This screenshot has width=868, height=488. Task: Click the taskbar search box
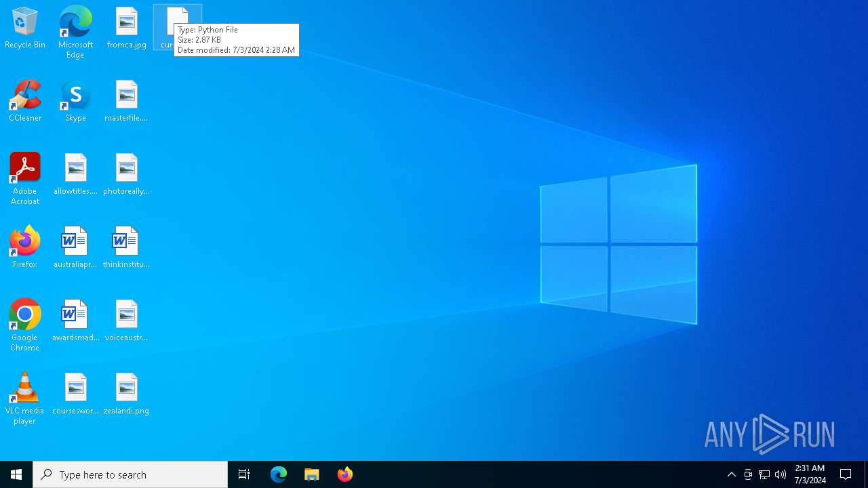[x=130, y=474]
